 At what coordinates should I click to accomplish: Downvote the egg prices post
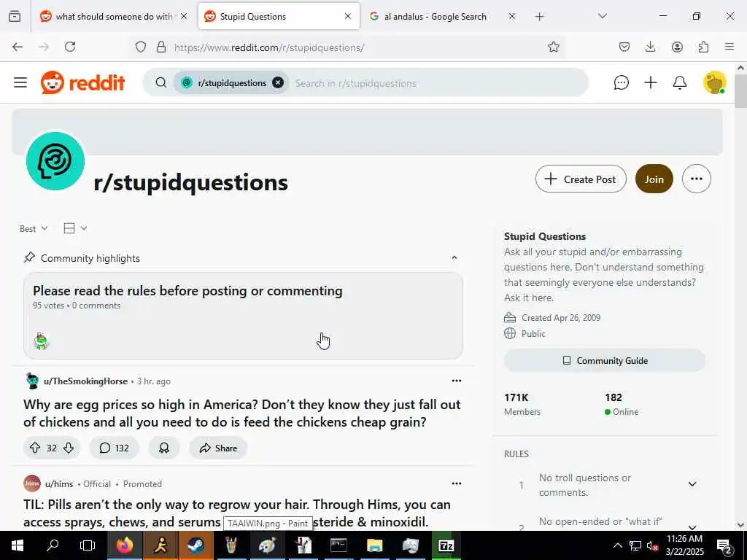pyautogui.click(x=69, y=448)
